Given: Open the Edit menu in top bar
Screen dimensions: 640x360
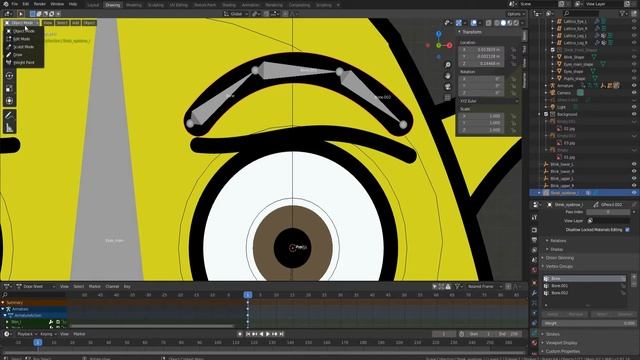Looking at the screenshot, I should click(26, 4).
